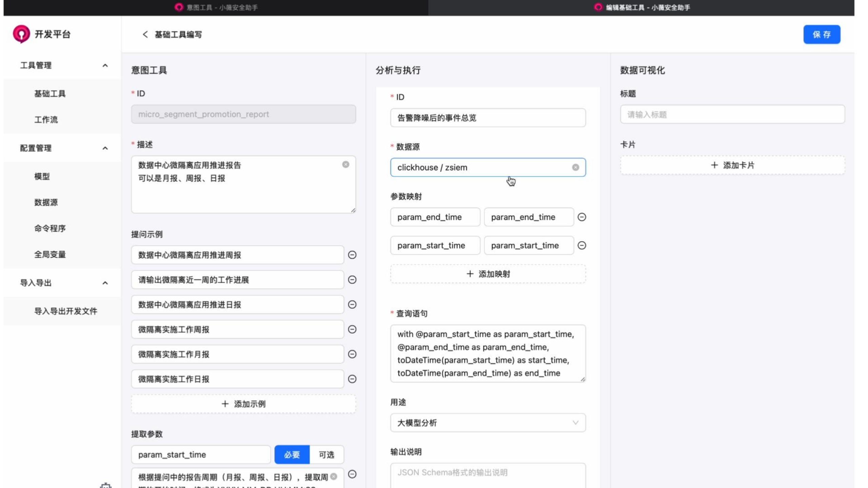Viewport: 868px width, 488px height.
Task: Click the blue 保存 button
Action: [822, 34]
